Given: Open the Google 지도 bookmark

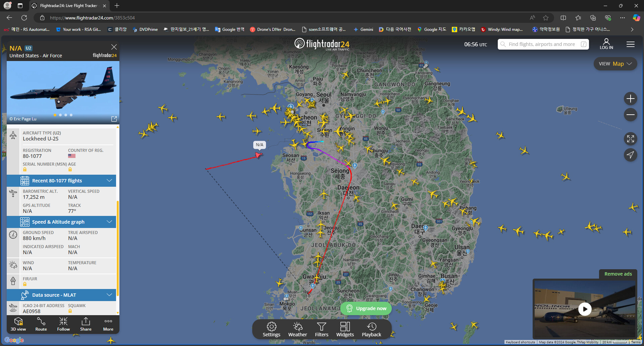Looking at the screenshot, I should pyautogui.click(x=432, y=30).
